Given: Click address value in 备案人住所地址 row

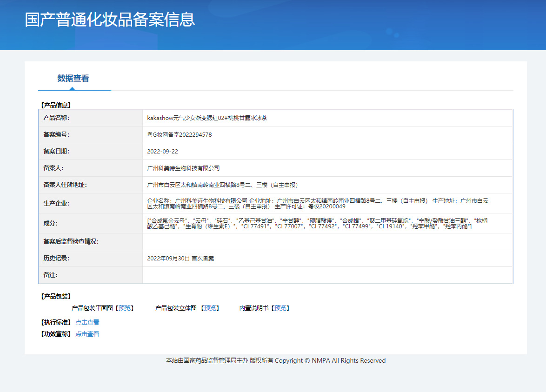Looking at the screenshot, I should pyautogui.click(x=222, y=185).
